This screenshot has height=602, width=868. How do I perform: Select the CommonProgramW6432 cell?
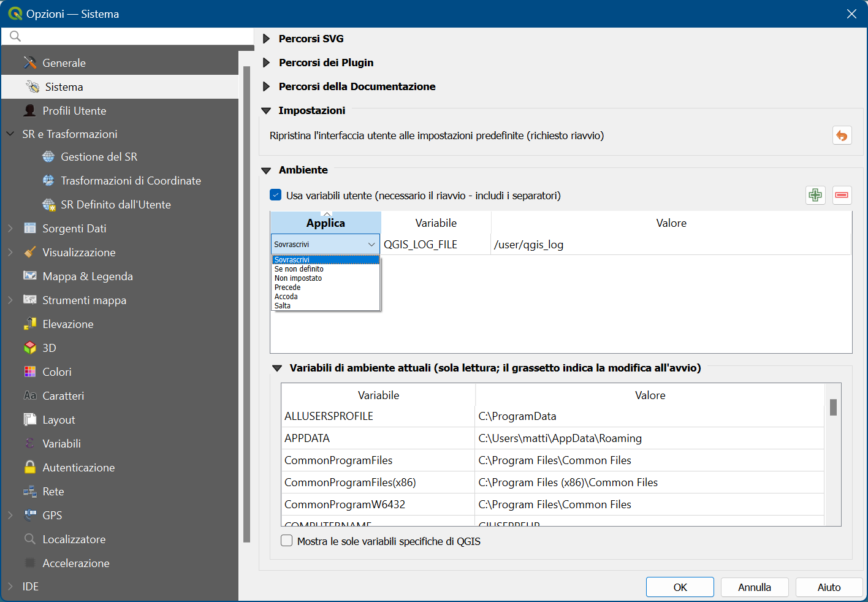(378, 505)
